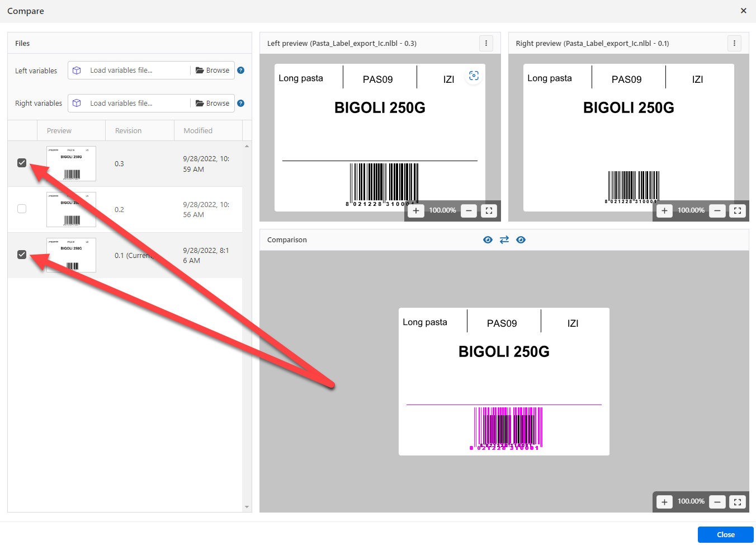Fit the comparison view to screen
This screenshot has height=545, width=756.
click(x=738, y=502)
